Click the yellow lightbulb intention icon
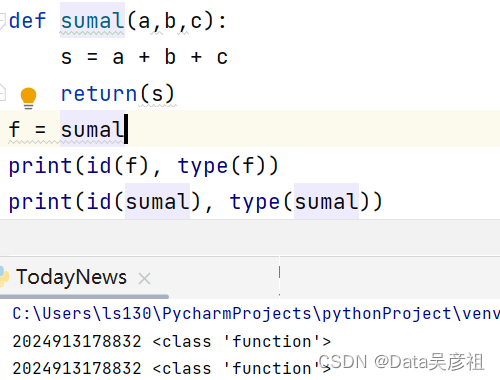This screenshot has height=380, width=500. click(28, 98)
